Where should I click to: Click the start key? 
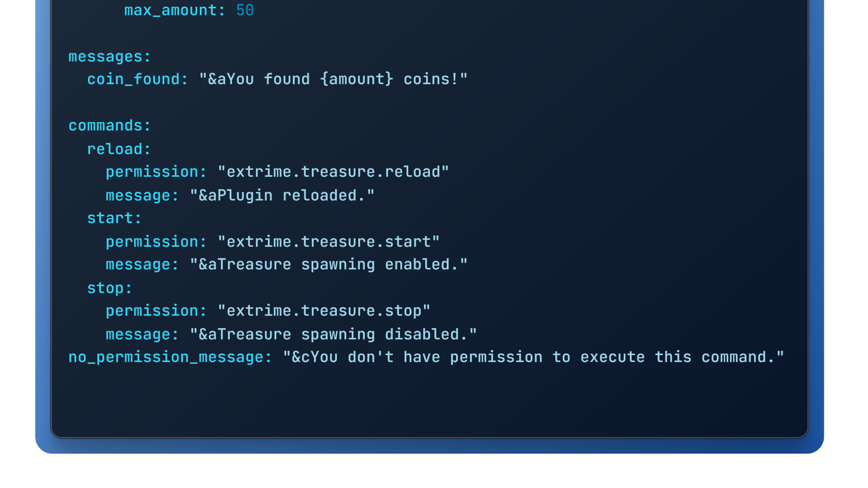[114, 218]
